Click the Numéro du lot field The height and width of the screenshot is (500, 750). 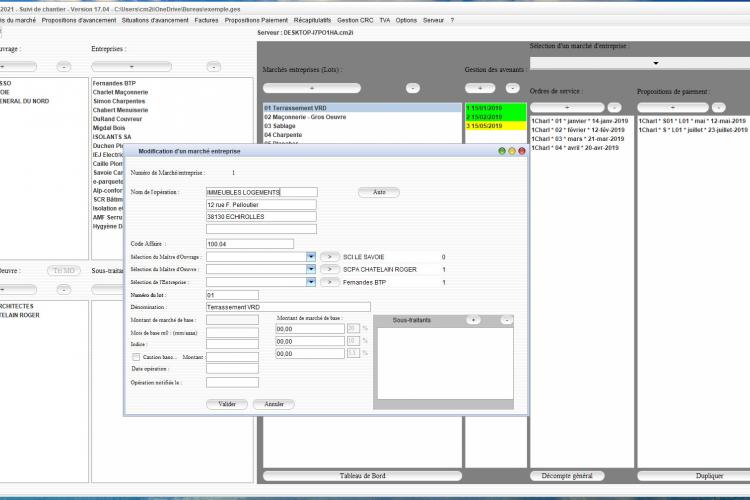click(232, 295)
